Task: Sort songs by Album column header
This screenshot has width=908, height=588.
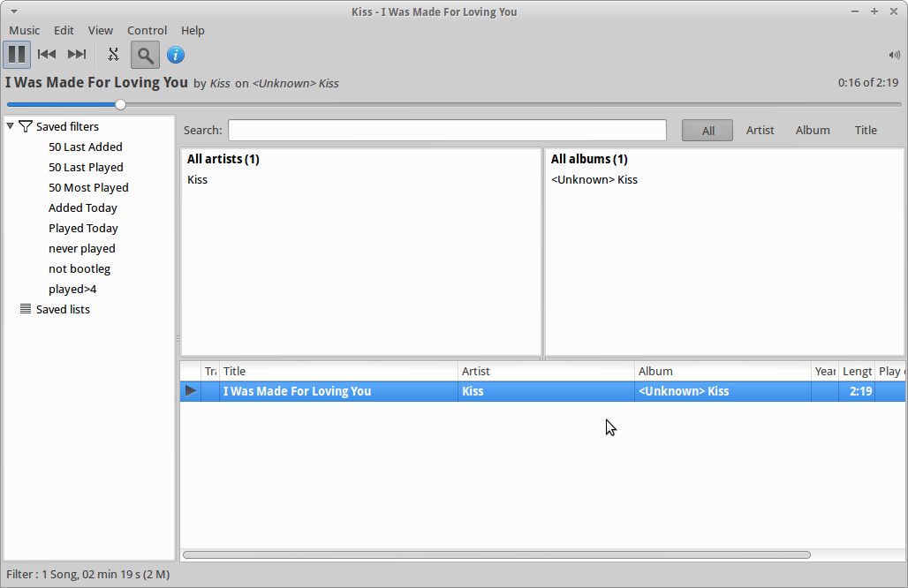Action: [x=723, y=371]
